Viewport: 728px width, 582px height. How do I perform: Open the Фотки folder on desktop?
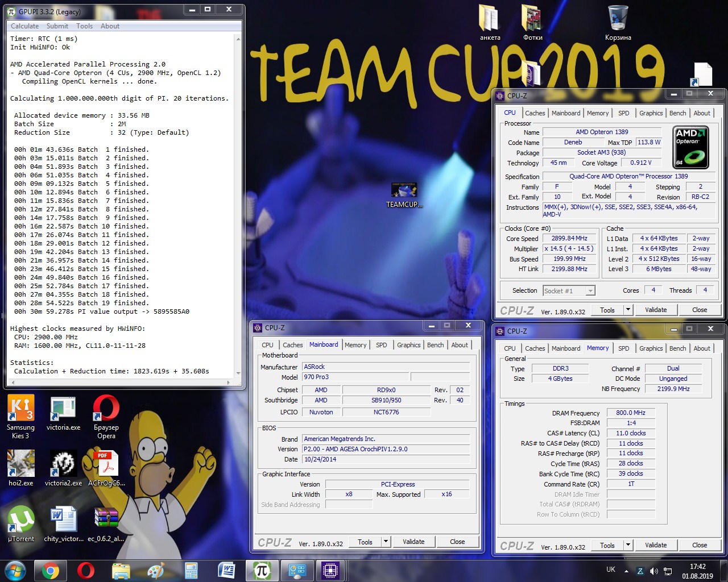(532, 23)
